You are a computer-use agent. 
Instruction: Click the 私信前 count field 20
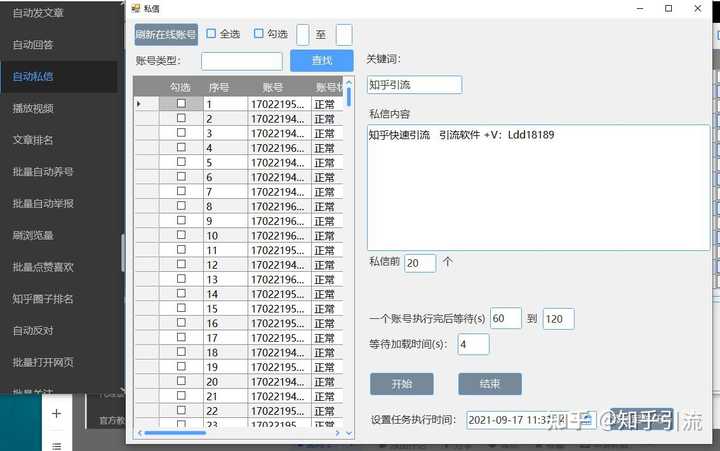[x=420, y=263]
